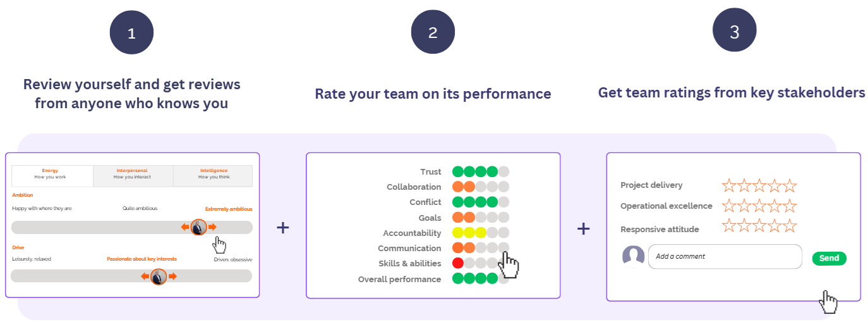Select the first Skills & abilities dot

coord(458,263)
